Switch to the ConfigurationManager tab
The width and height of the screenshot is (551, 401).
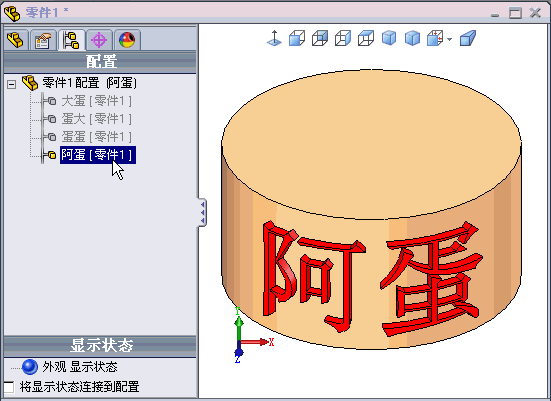pyautogui.click(x=71, y=40)
